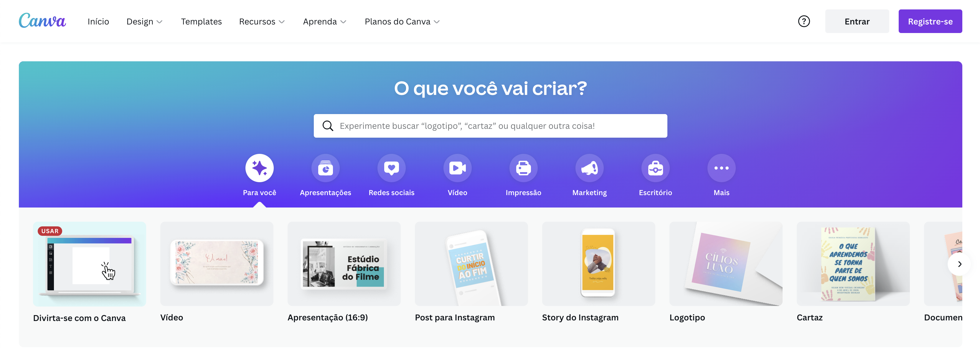Choose the Redes sociais heart icon
This screenshot has height=349, width=980.
coord(392,168)
